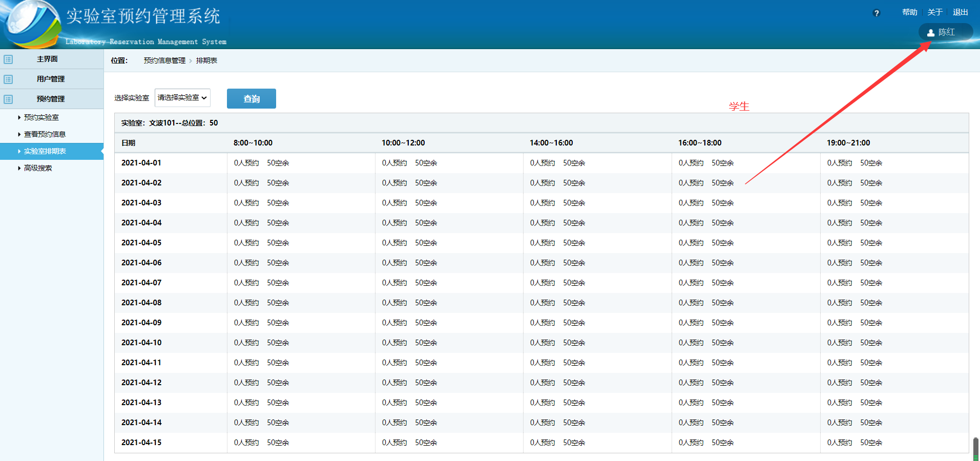Click the date 2021-04-01
The image size is (980, 461).
pos(141,163)
